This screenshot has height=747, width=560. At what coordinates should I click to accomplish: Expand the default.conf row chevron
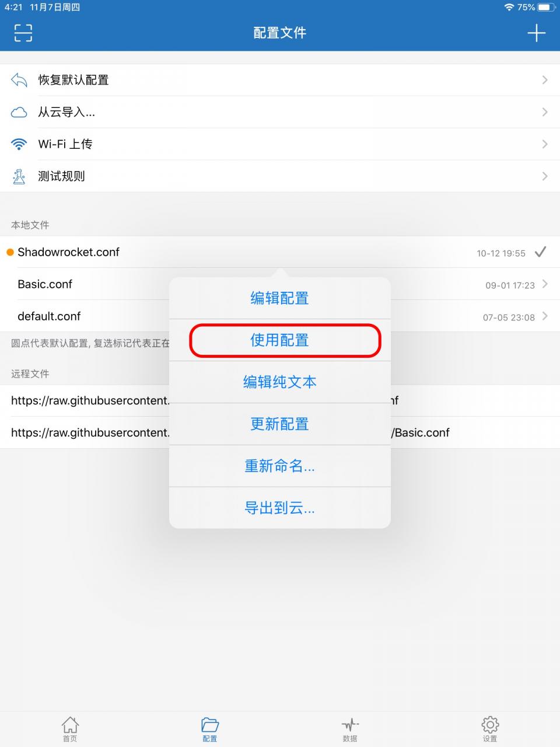(545, 316)
